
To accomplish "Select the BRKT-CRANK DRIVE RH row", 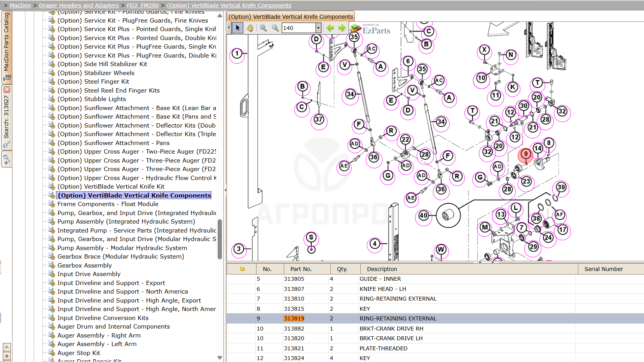I will coord(435,329).
